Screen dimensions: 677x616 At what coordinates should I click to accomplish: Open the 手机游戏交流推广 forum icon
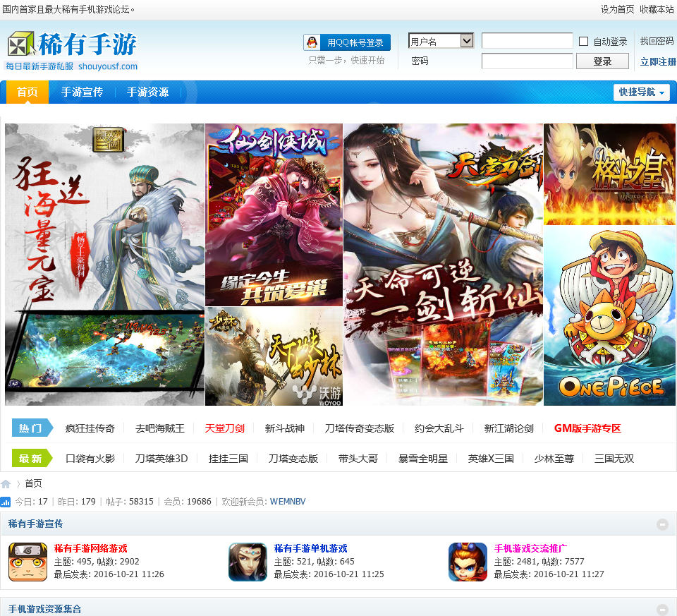[x=468, y=562]
